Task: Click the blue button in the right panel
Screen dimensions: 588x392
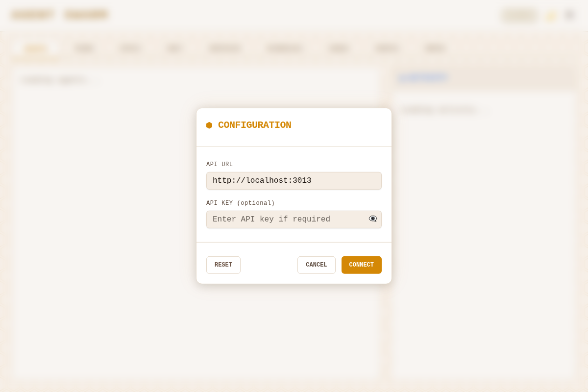Action: (x=422, y=77)
